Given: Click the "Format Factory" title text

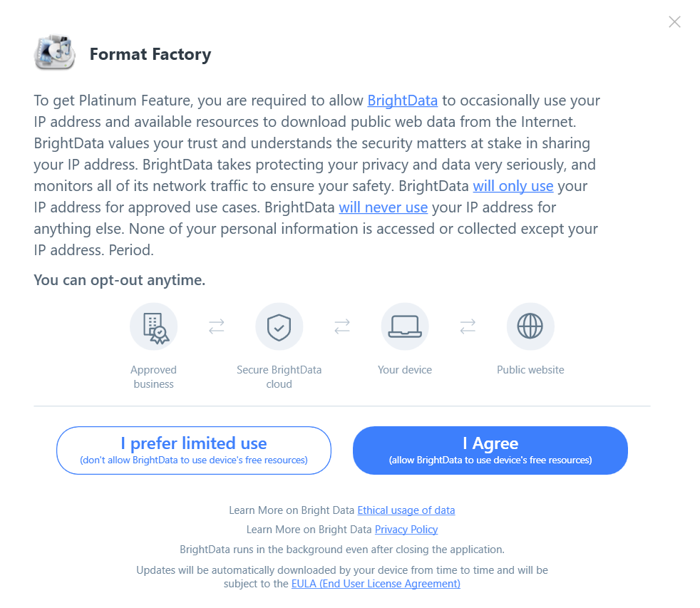Looking at the screenshot, I should 150,54.
